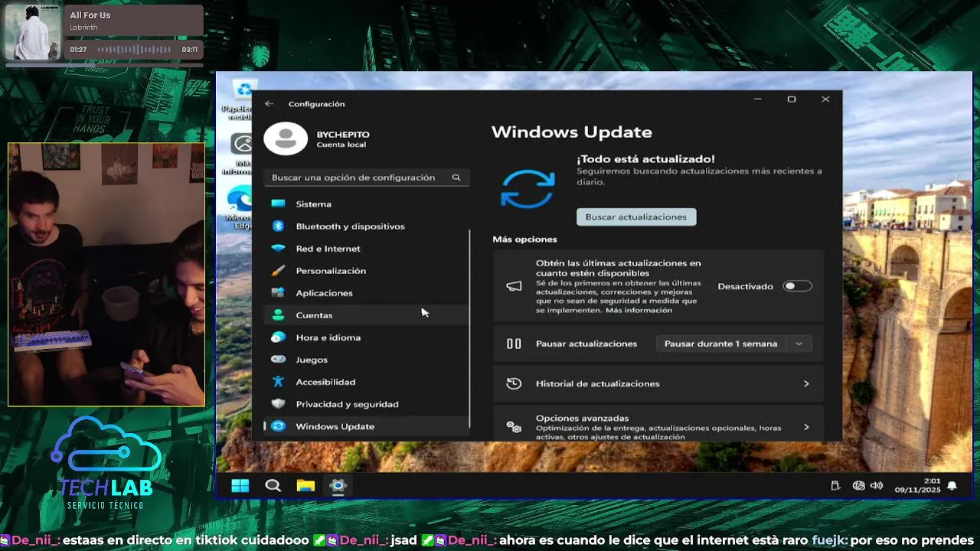This screenshot has width=980, height=551.
Task: Open the volume speaker tray icon
Action: (877, 486)
